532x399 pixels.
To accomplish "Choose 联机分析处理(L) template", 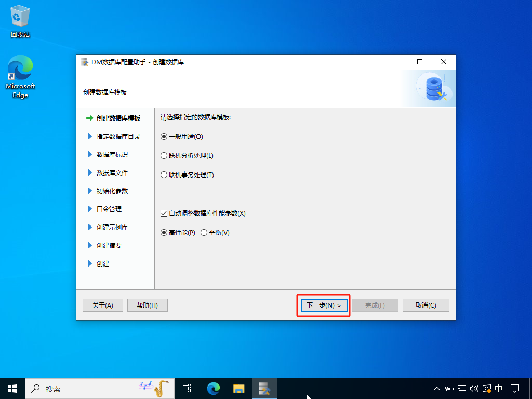I will coord(187,156).
